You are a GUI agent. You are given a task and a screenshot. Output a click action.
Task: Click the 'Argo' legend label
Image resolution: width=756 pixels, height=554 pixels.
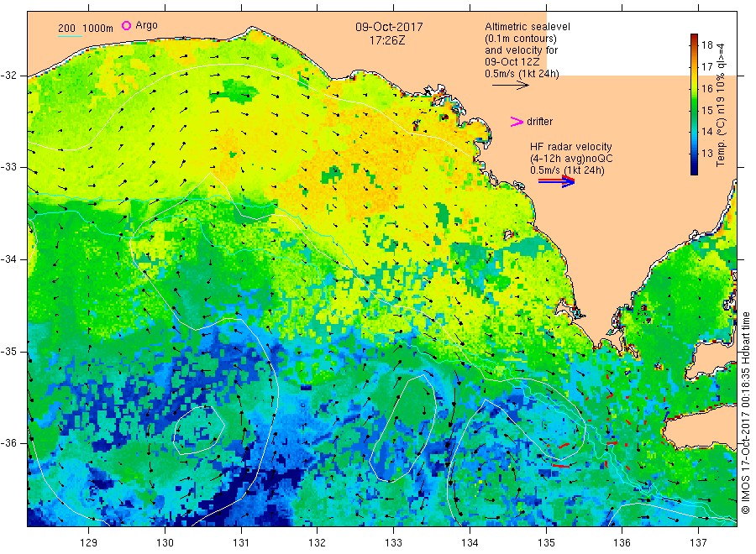coord(146,25)
